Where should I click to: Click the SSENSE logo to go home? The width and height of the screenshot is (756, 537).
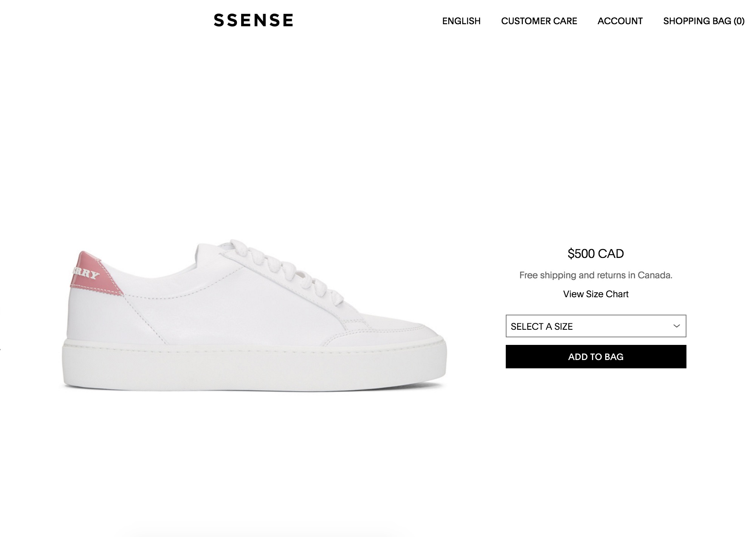[253, 20]
